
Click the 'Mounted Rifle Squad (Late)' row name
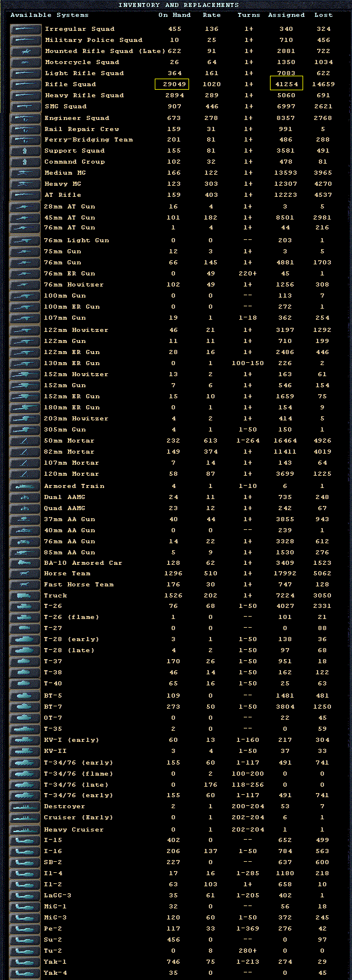pos(105,51)
